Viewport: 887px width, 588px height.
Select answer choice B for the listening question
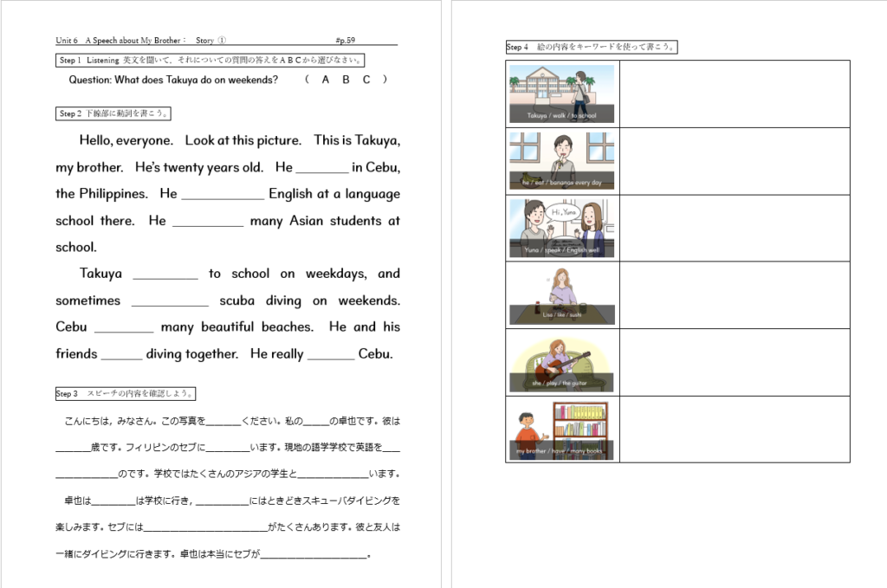point(346,80)
